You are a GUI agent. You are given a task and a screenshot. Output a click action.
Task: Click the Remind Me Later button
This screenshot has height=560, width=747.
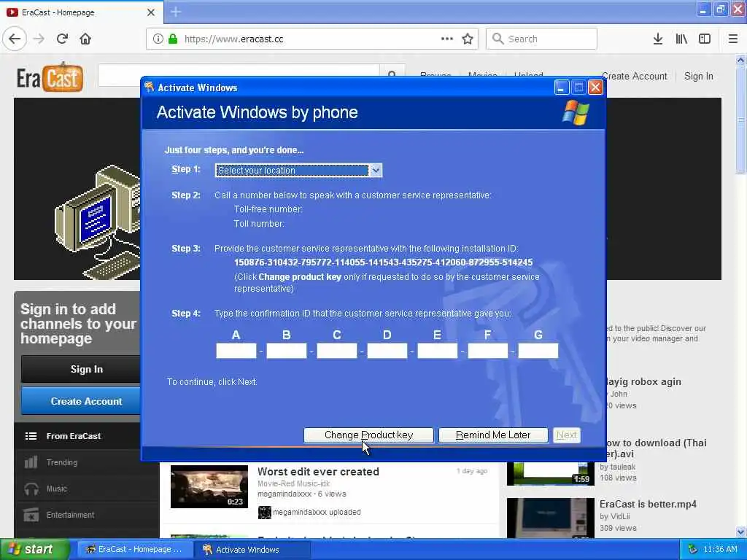coord(493,435)
